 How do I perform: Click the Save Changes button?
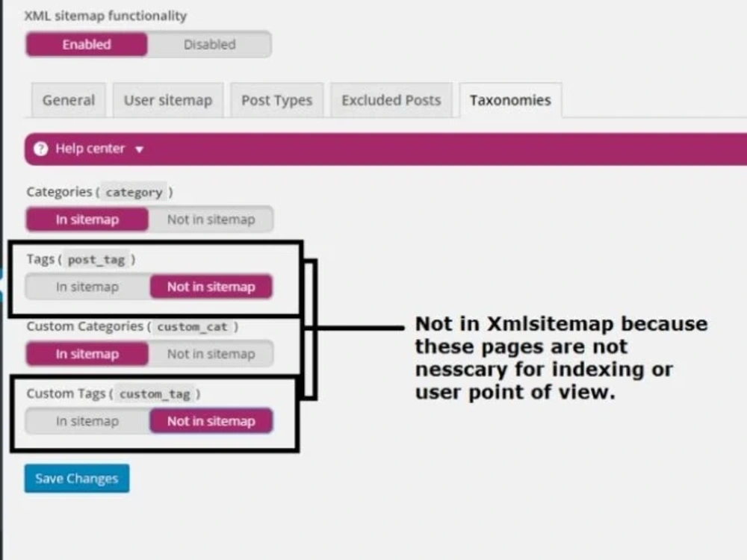pos(77,478)
